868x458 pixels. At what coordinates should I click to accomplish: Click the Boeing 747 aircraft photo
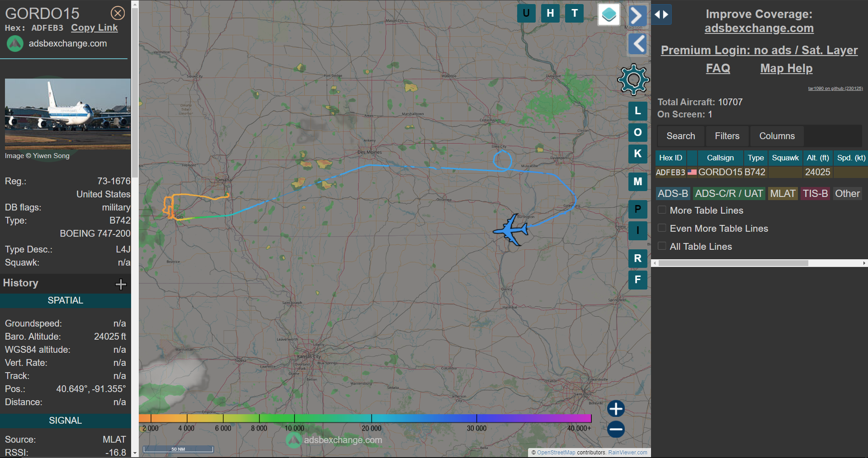[x=68, y=114]
